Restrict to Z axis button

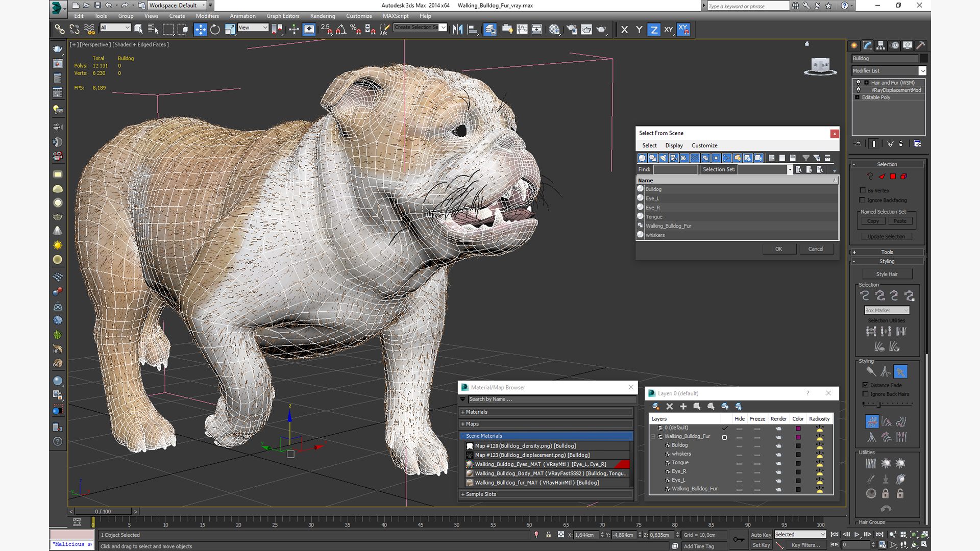pos(654,30)
